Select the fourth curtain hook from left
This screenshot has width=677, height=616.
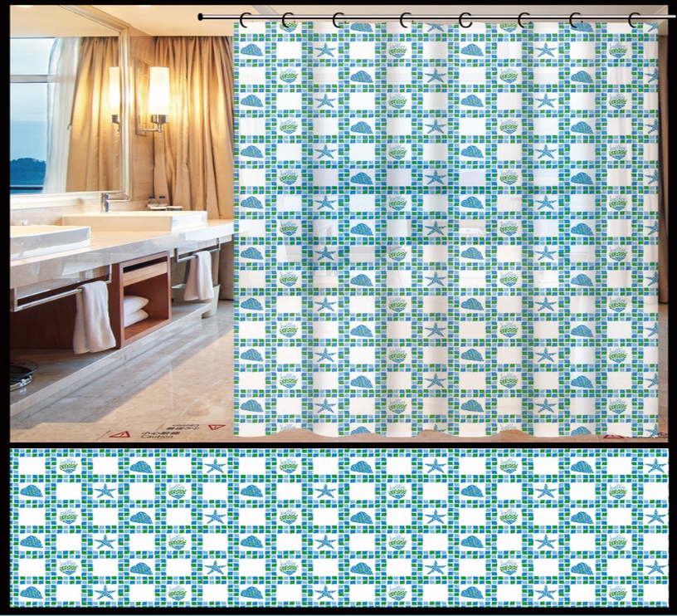click(406, 19)
